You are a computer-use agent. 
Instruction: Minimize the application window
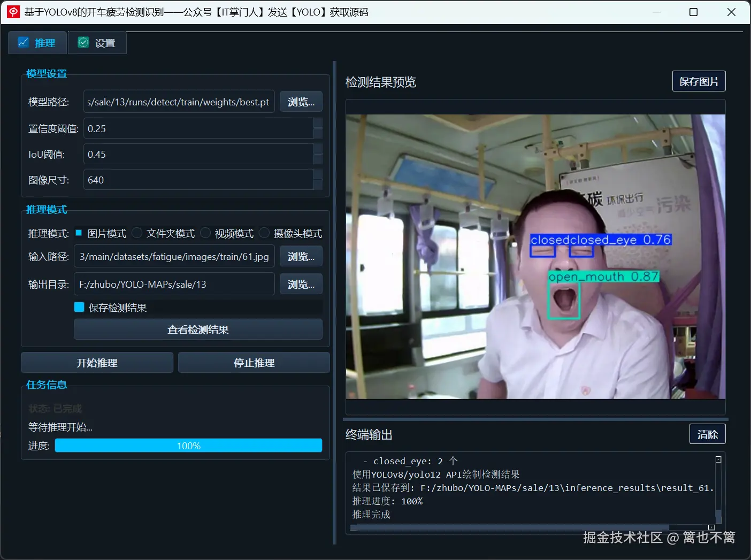coord(657,12)
